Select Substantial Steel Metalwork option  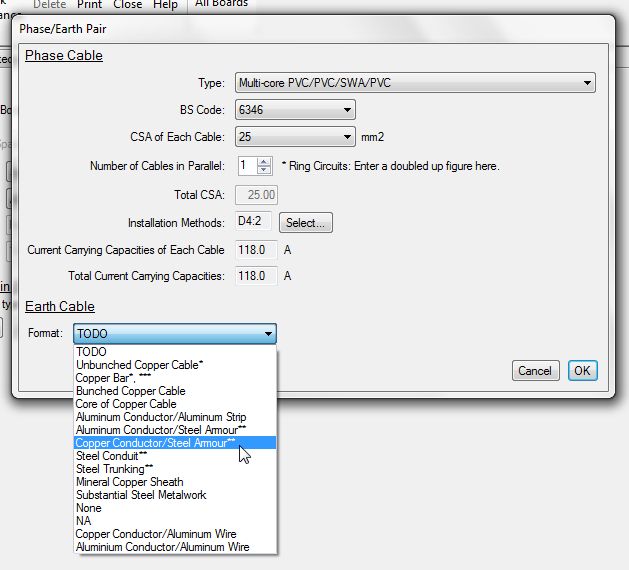click(175, 495)
